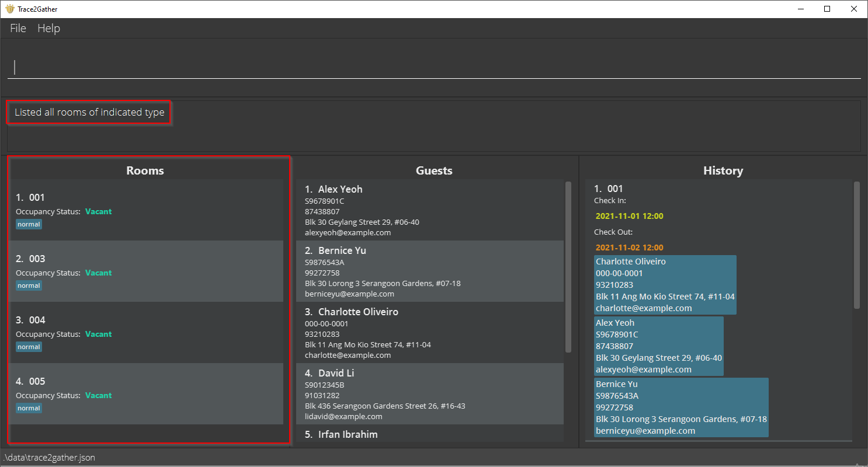Click the Trace2Gather app icon in title bar
This screenshot has height=467, width=868.
[9, 9]
